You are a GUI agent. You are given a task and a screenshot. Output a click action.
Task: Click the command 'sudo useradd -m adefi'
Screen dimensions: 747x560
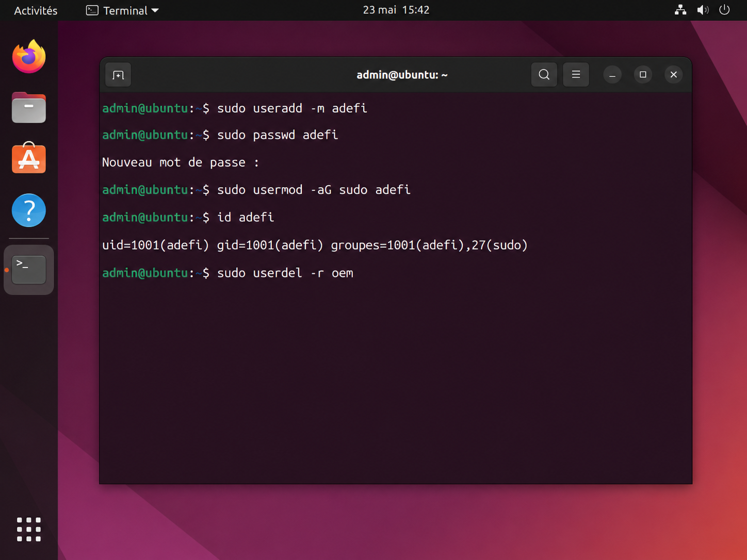coord(292,108)
